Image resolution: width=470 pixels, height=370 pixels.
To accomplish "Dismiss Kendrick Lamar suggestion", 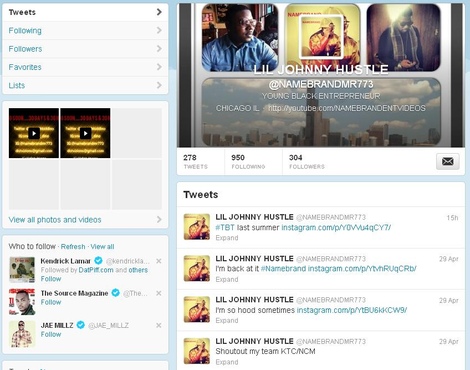I will point(159,261).
